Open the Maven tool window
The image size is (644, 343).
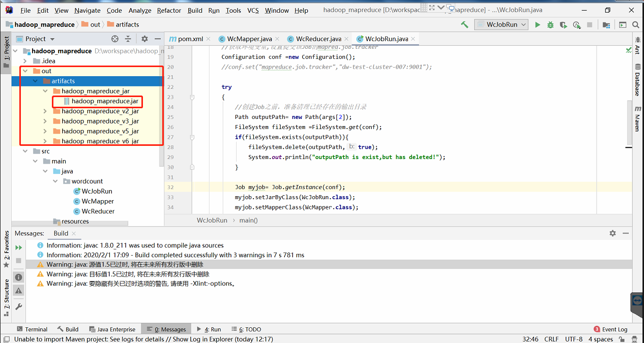point(637,119)
